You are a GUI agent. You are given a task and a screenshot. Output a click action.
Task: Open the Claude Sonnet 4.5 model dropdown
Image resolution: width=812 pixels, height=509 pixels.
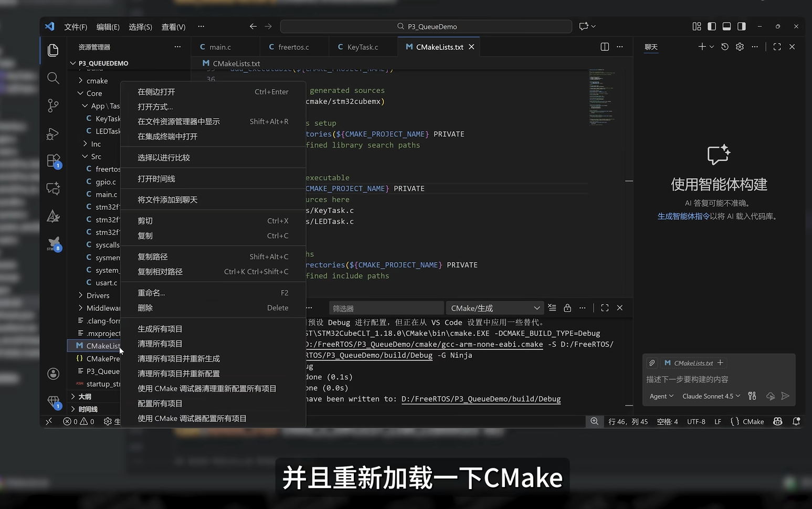pos(711,396)
